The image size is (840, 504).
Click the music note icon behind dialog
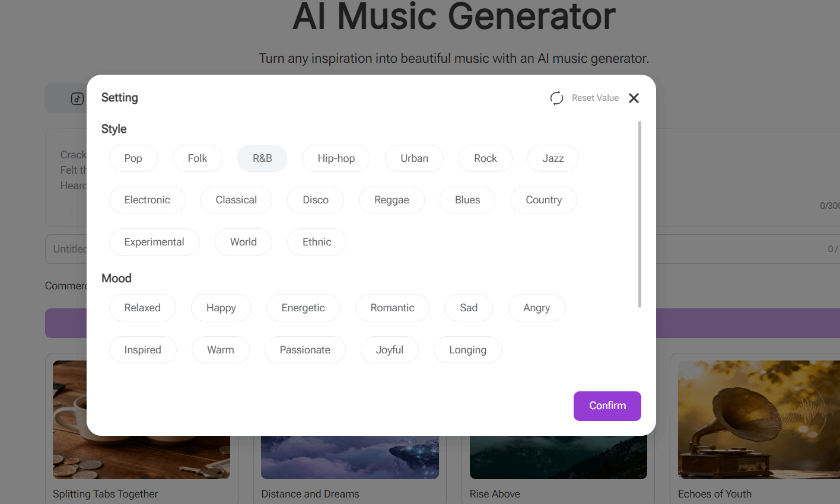pyautogui.click(x=77, y=98)
